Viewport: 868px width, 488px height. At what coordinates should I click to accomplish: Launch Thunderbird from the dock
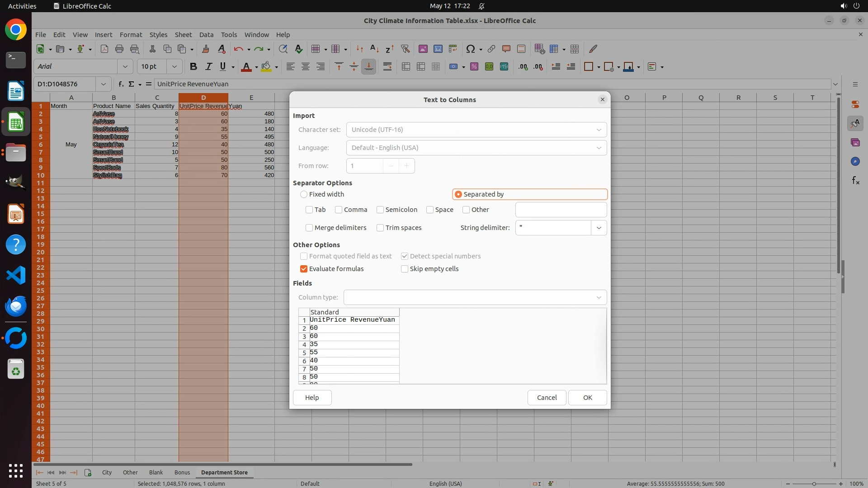click(x=16, y=306)
